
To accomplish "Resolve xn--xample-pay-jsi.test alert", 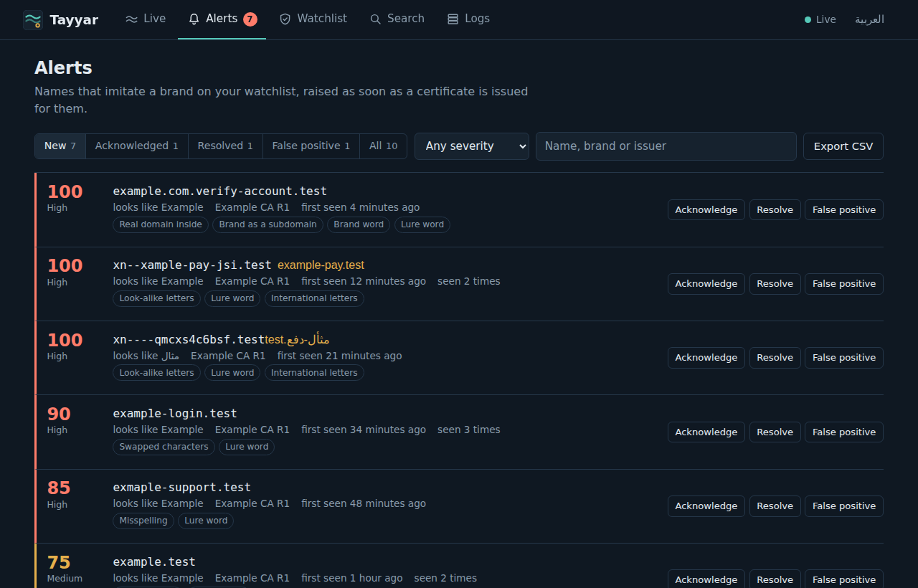I will 775,284.
